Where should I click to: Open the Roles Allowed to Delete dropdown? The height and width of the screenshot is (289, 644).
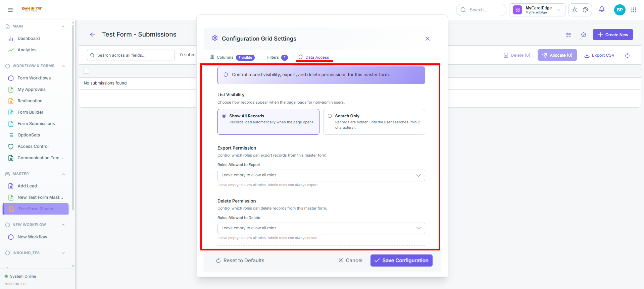[321, 228]
